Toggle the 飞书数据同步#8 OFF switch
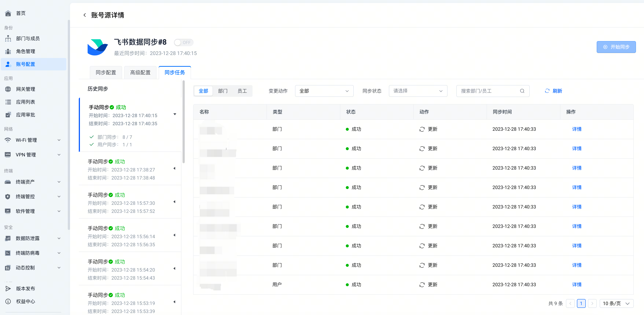This screenshot has width=644, height=315. pyautogui.click(x=183, y=43)
